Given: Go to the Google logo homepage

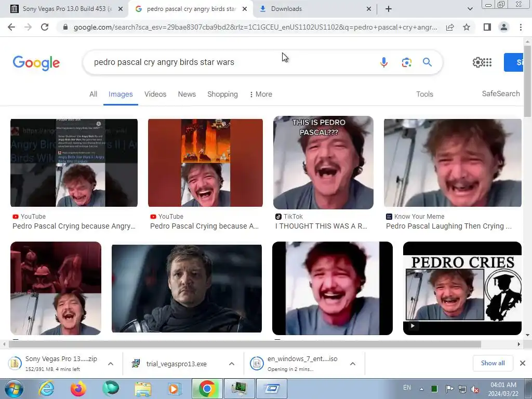Looking at the screenshot, I should pyautogui.click(x=36, y=63).
